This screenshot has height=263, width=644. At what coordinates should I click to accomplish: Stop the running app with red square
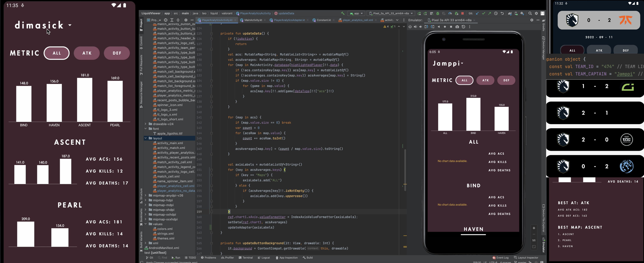click(462, 14)
